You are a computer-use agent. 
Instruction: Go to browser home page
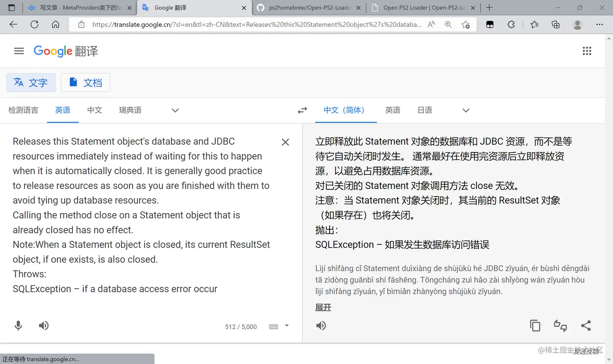[x=56, y=24]
